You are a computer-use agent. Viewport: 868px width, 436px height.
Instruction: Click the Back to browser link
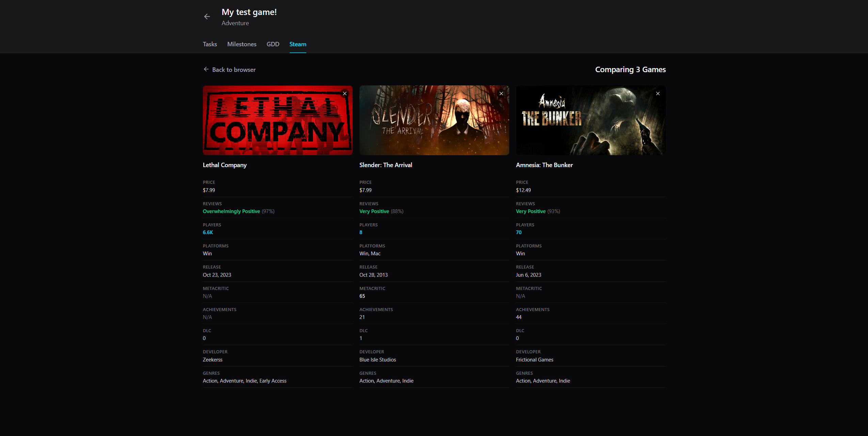click(x=229, y=69)
